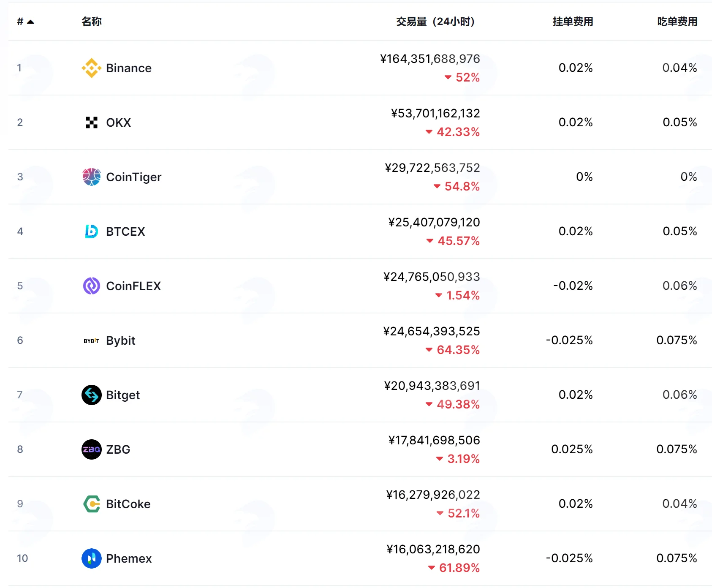Select Bybit trading volume ¥24,654,393,525
This screenshot has width=712, height=588.
432,331
